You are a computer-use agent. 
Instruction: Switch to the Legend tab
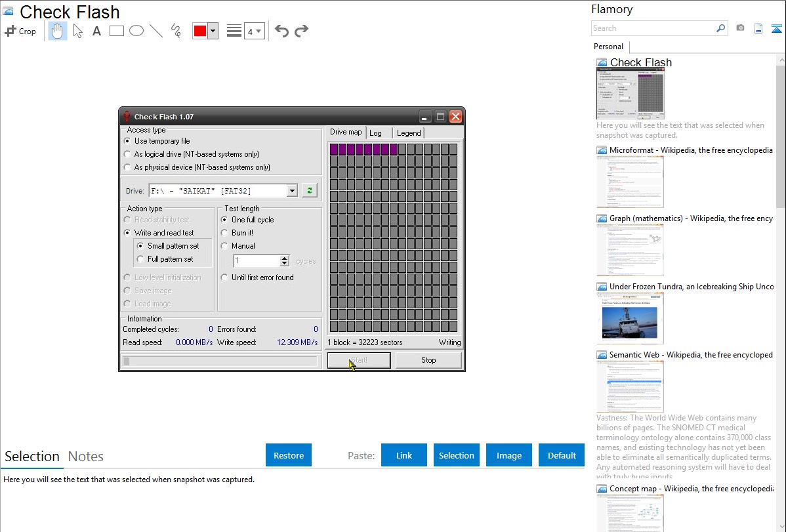(x=409, y=133)
